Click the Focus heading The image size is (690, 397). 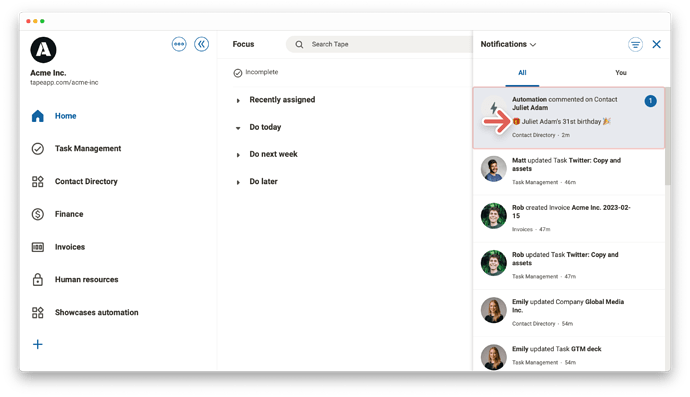(243, 44)
